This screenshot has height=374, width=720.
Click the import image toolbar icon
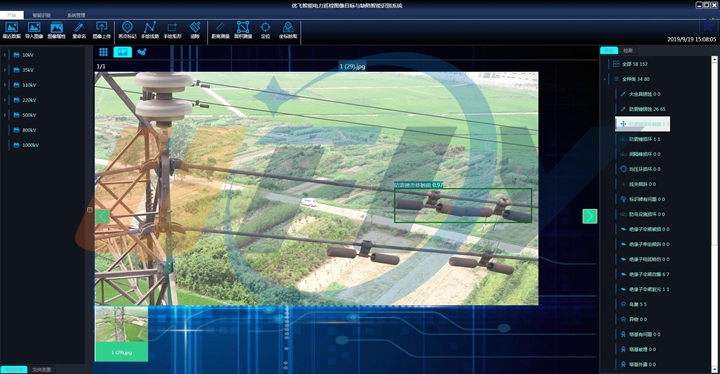[34, 30]
